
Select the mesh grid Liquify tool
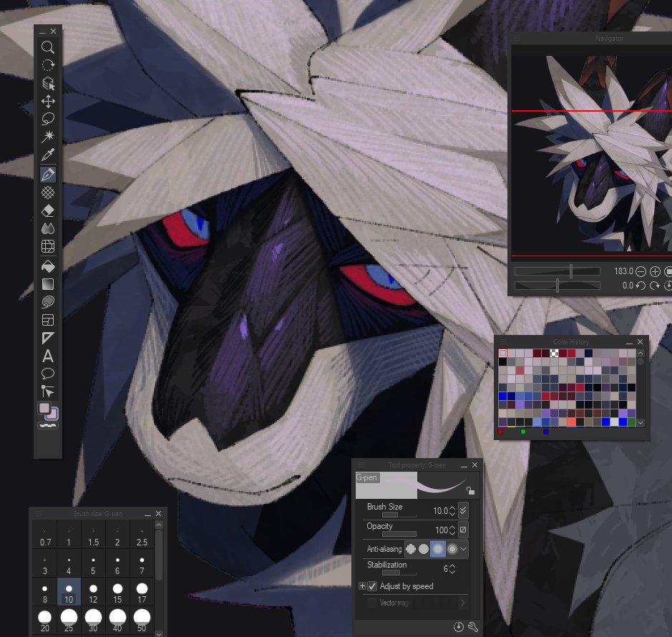[x=47, y=246]
